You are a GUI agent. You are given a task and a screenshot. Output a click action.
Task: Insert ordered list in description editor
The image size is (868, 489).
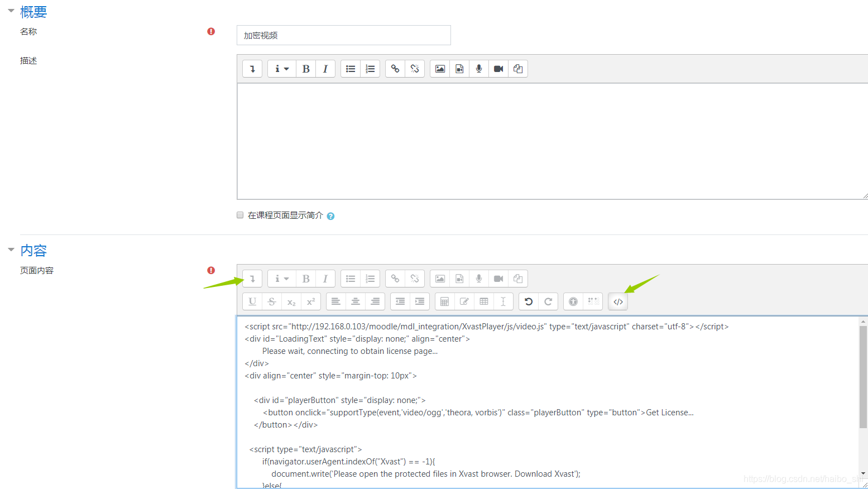370,69
